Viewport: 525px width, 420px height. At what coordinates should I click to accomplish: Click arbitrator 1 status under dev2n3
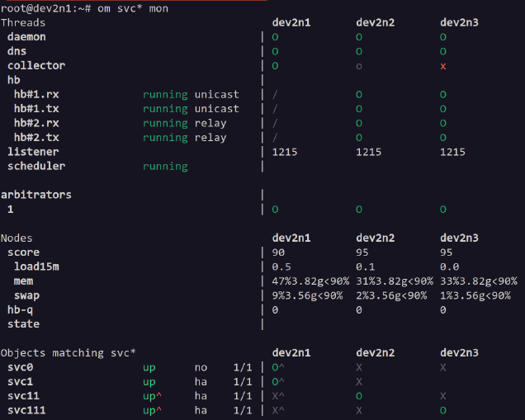[x=443, y=210]
